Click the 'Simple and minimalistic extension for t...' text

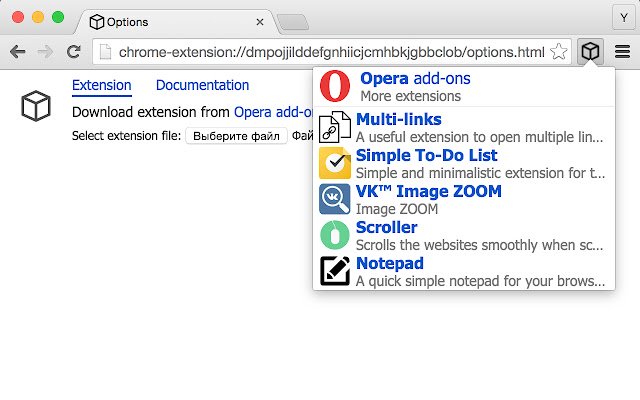tap(480, 173)
